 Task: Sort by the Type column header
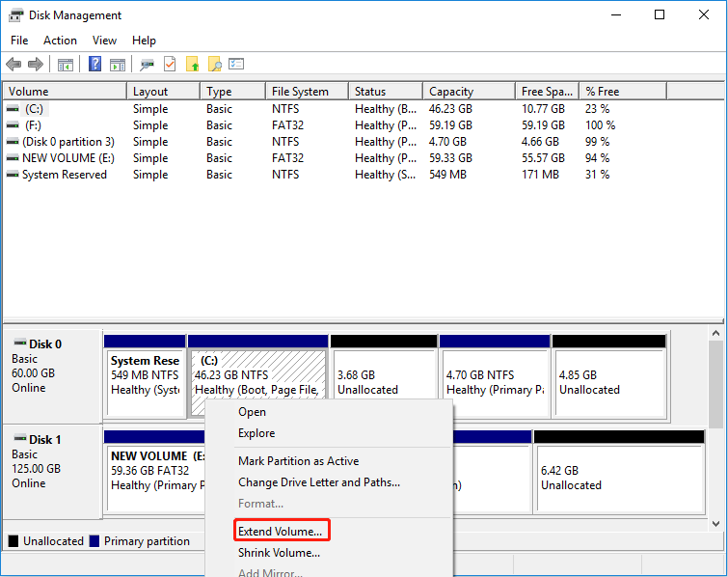[233, 92]
